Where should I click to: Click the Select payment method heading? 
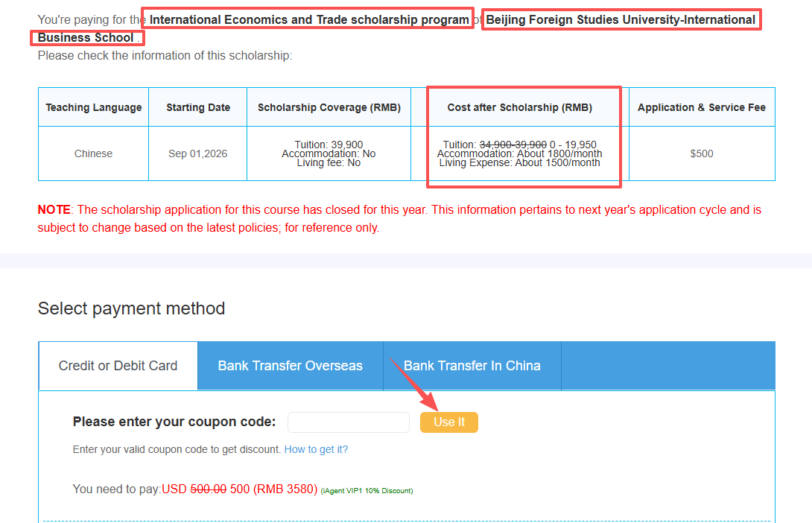click(x=131, y=308)
